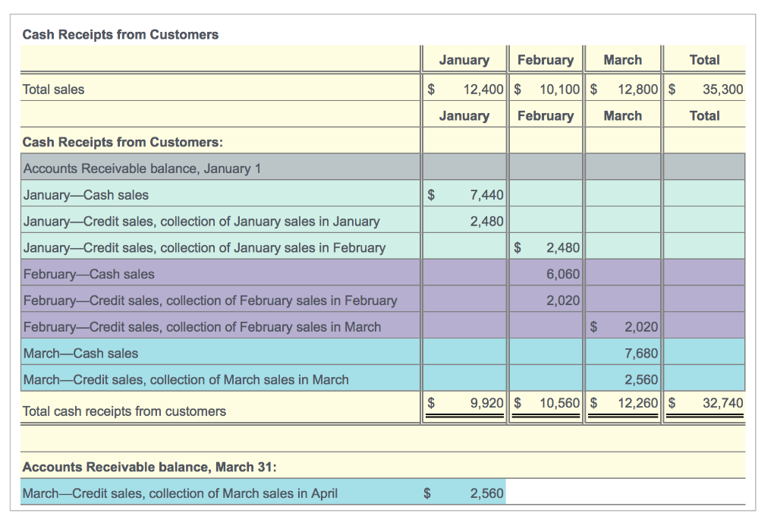Click the Total column header
Viewport: 777px width, 532px height.
[704, 59]
